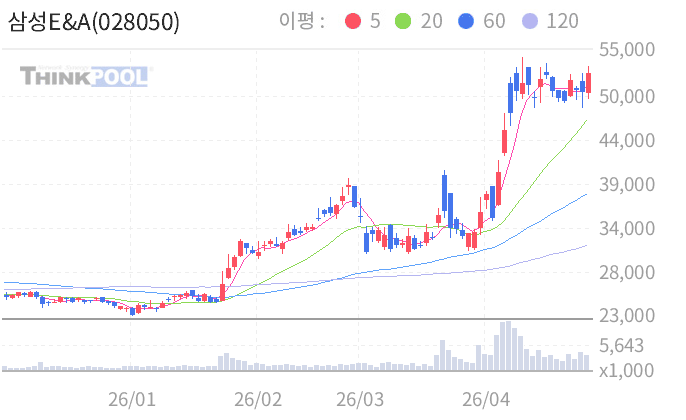The height and width of the screenshot is (420, 686).
Task: Click the 55,000 price axis label
Action: click(626, 49)
